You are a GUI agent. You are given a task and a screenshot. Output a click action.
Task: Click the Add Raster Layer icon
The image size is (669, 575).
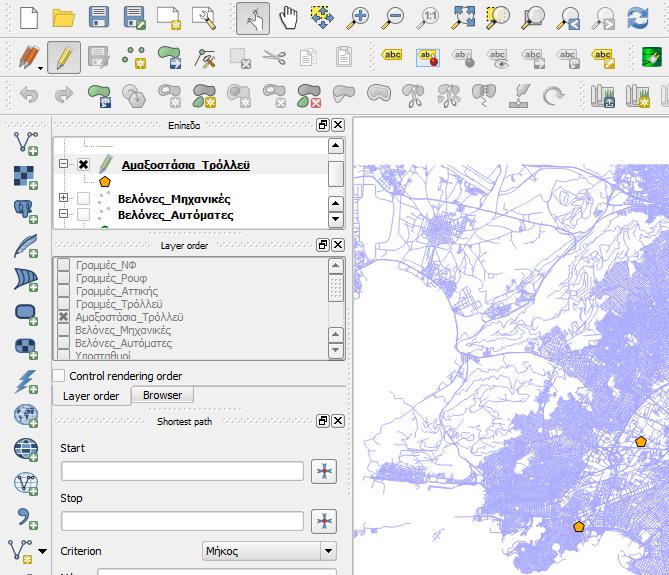(26, 177)
